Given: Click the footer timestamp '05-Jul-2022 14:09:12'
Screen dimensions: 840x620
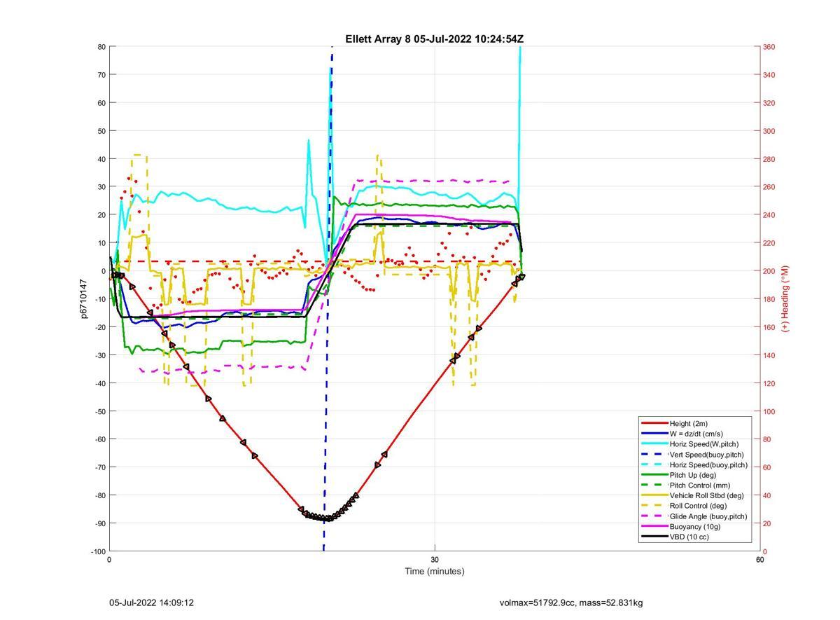Looking at the screenshot, I should (x=151, y=602).
